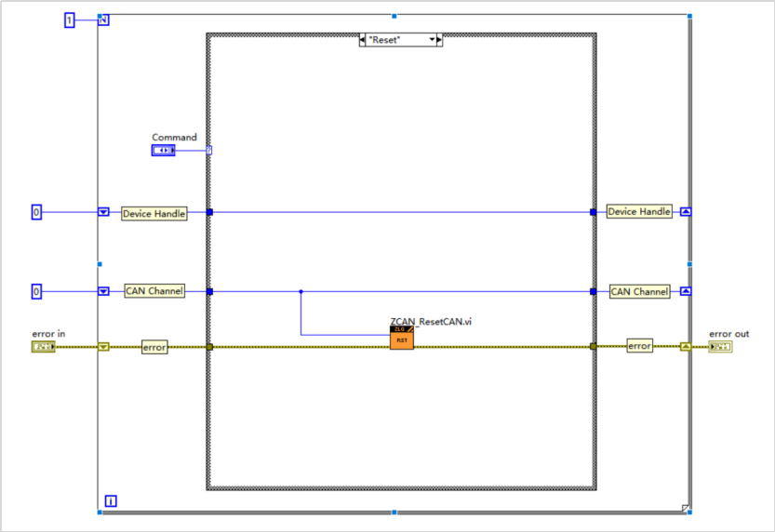The image size is (775, 532).
Task: Select left case tunnel on error wire
Action: point(209,347)
